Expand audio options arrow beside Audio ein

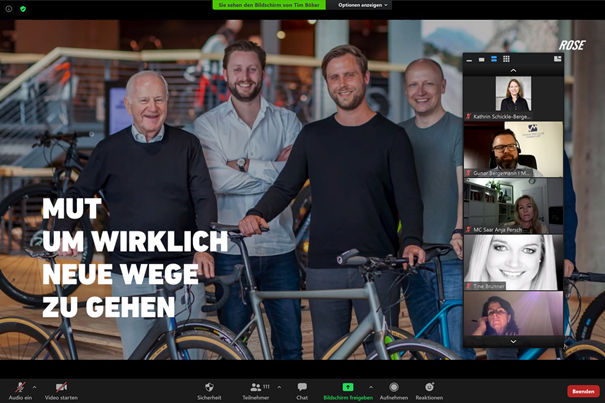tap(34, 386)
